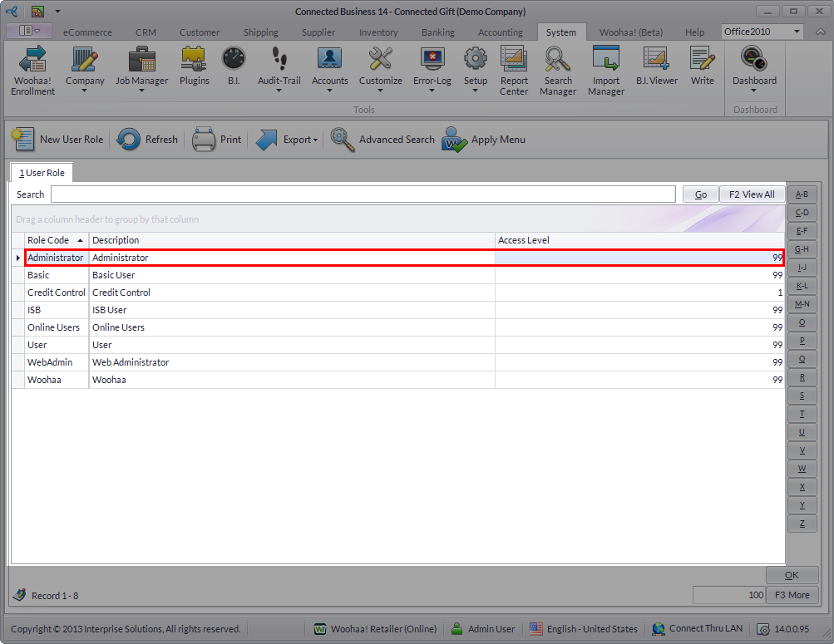Launch the B.I. Viewer
The image size is (834, 644).
pyautogui.click(x=657, y=66)
